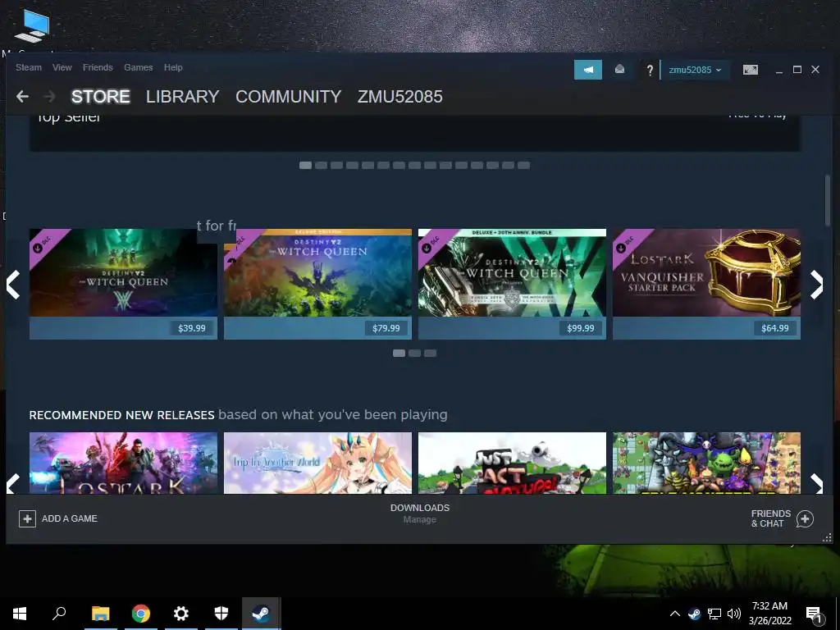The image size is (840, 630).
Task: Open the notification center icon
Action: (x=814, y=614)
